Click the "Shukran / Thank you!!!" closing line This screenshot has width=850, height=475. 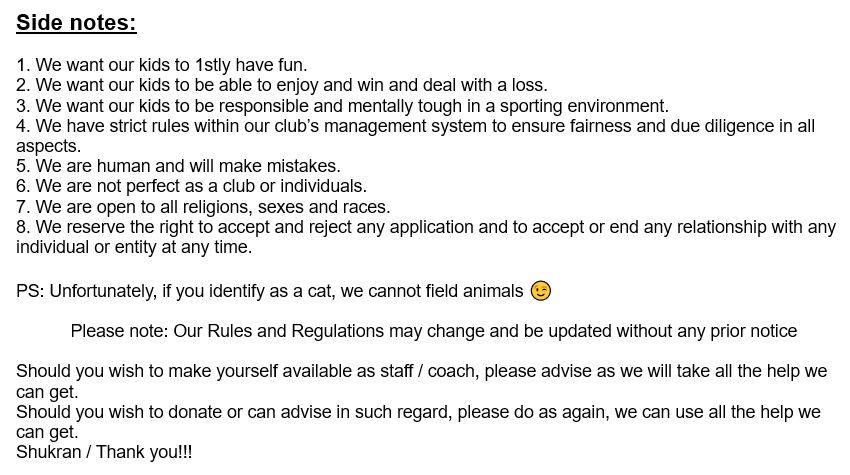pyautogui.click(x=104, y=452)
